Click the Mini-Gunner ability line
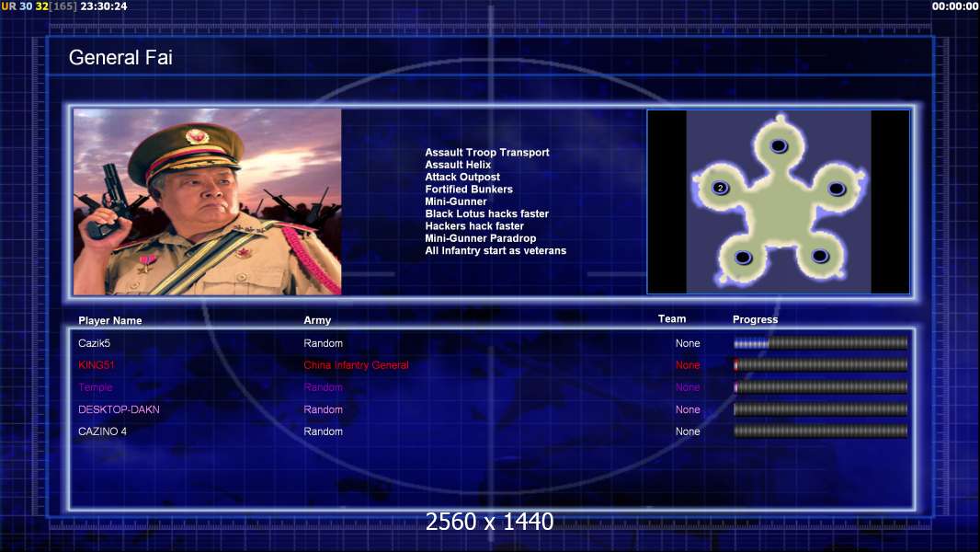The height and width of the screenshot is (552, 980). (456, 201)
